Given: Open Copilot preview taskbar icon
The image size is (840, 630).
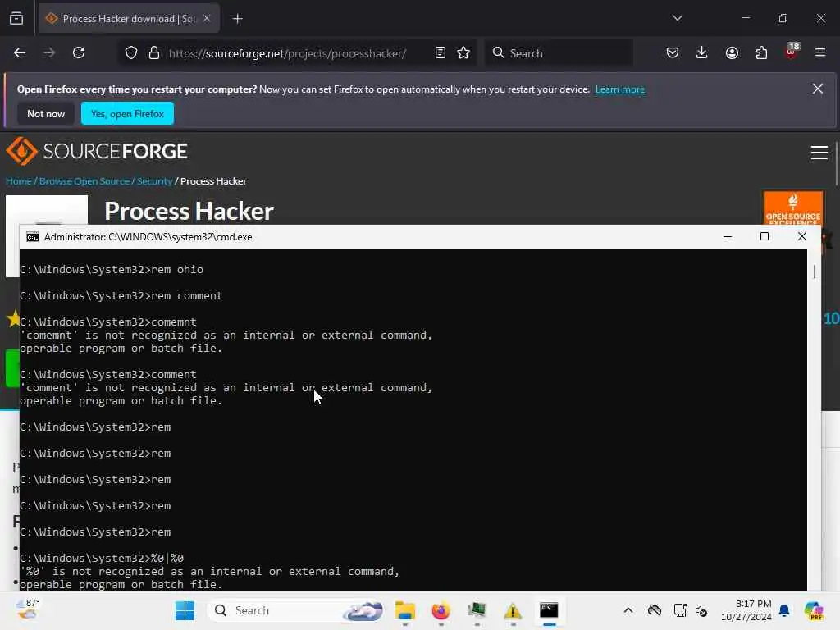Looking at the screenshot, I should (814, 610).
